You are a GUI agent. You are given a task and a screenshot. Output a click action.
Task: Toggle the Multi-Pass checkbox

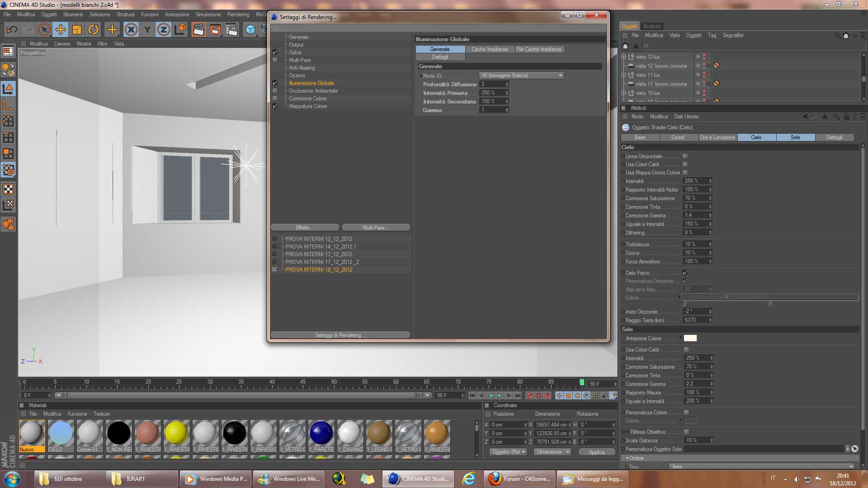[x=275, y=60]
